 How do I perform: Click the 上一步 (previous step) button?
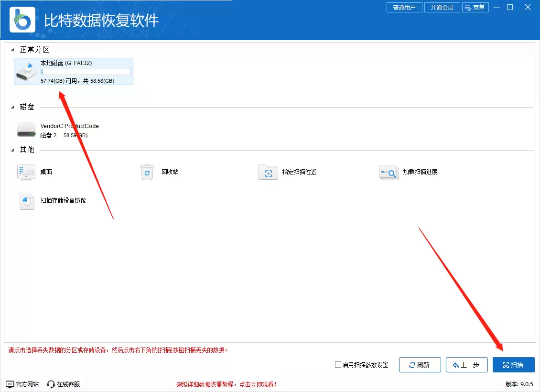click(466, 364)
